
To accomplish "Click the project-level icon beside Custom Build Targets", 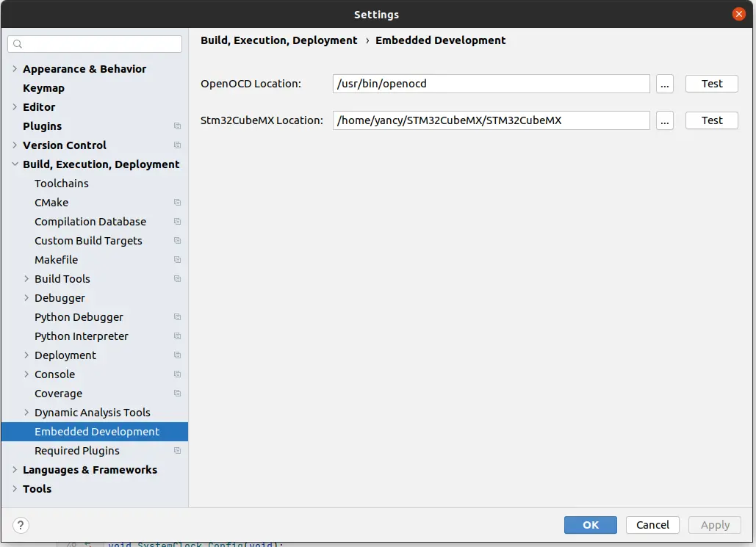I will pyautogui.click(x=178, y=241).
